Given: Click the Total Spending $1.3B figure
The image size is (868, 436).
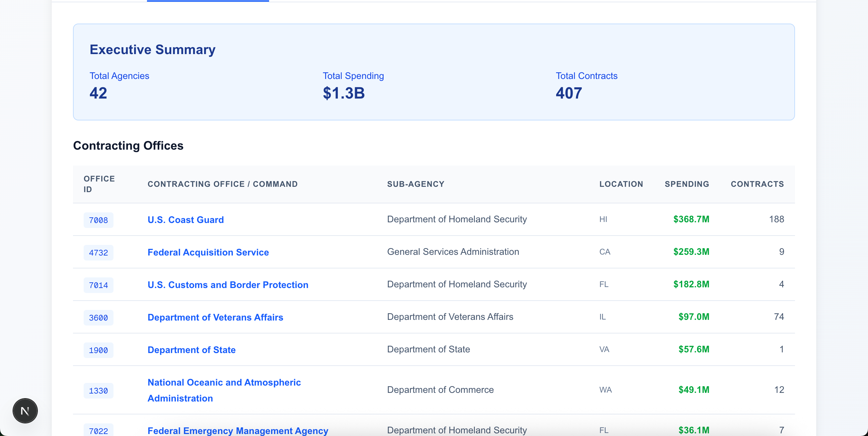Looking at the screenshot, I should point(344,93).
